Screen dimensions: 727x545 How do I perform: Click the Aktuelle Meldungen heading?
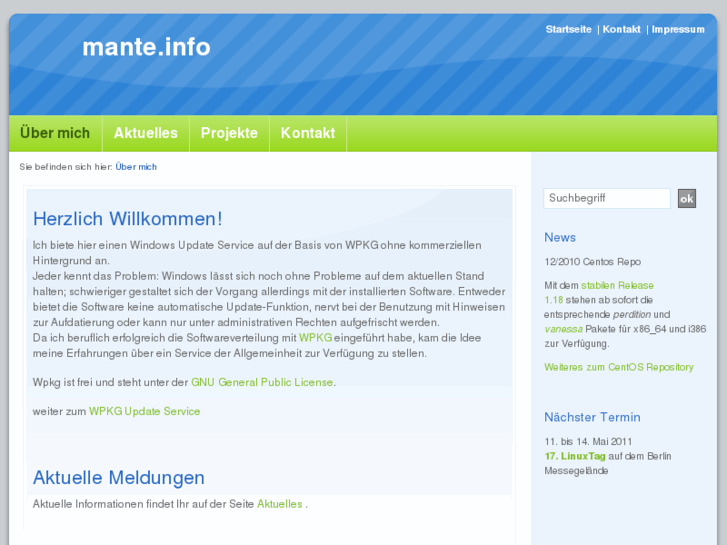point(119,478)
